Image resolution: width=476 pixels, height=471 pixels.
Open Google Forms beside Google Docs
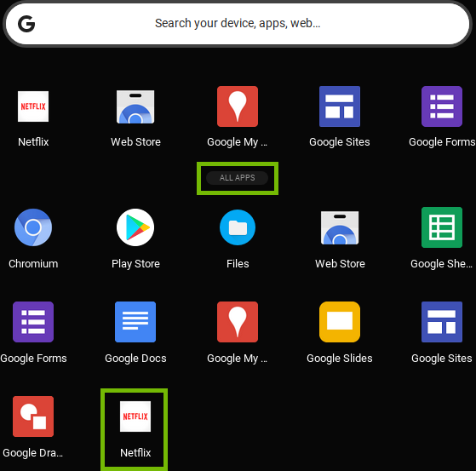tap(33, 322)
